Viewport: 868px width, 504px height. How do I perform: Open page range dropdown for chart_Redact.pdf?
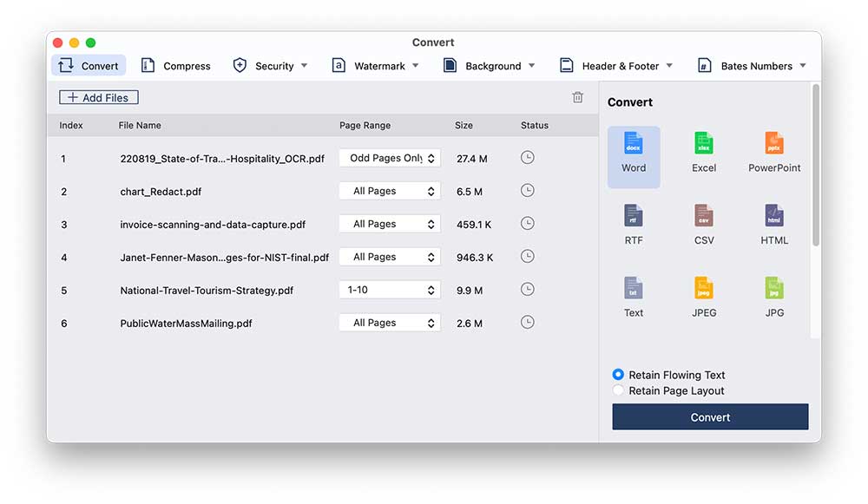(x=390, y=191)
